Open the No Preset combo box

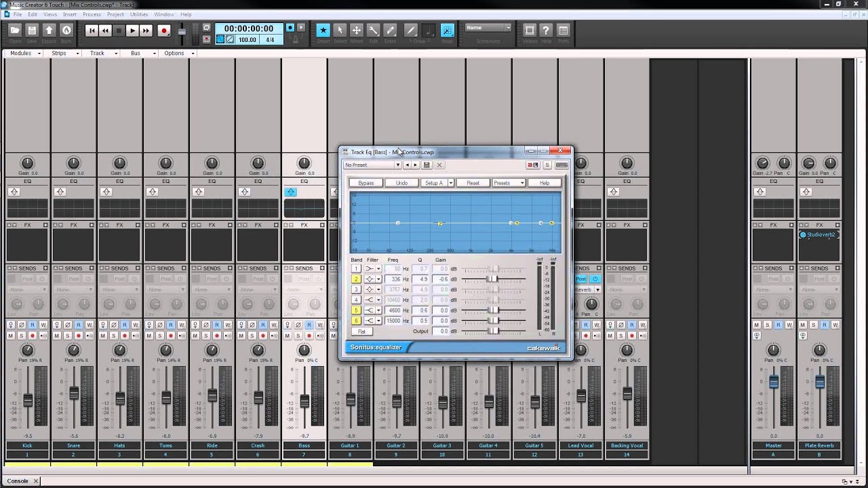click(x=372, y=165)
